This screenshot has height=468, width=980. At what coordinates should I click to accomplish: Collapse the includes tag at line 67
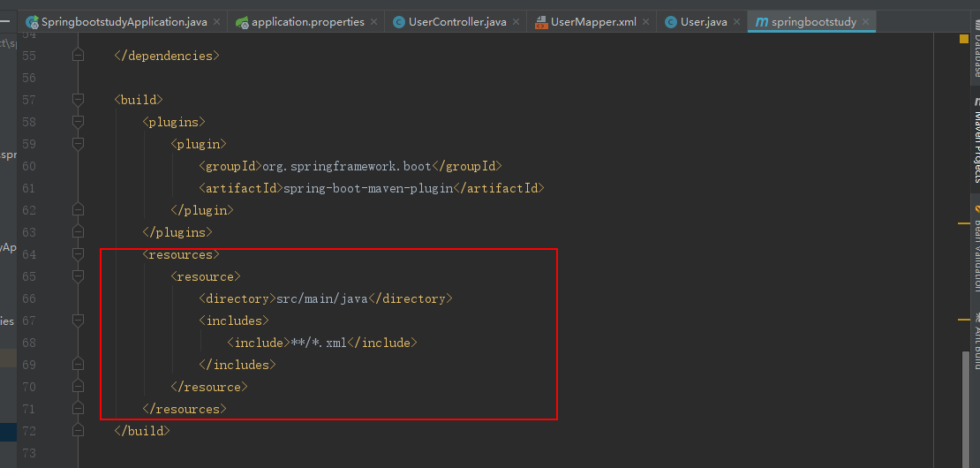tap(78, 321)
